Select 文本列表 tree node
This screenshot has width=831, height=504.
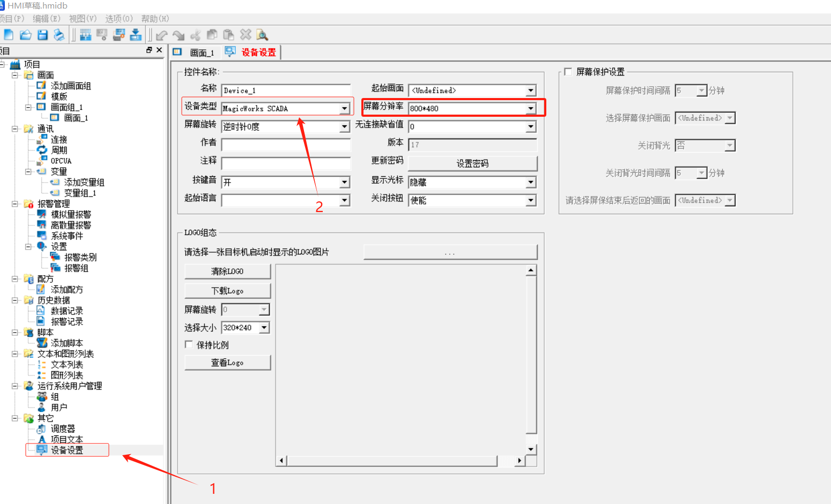coord(67,364)
